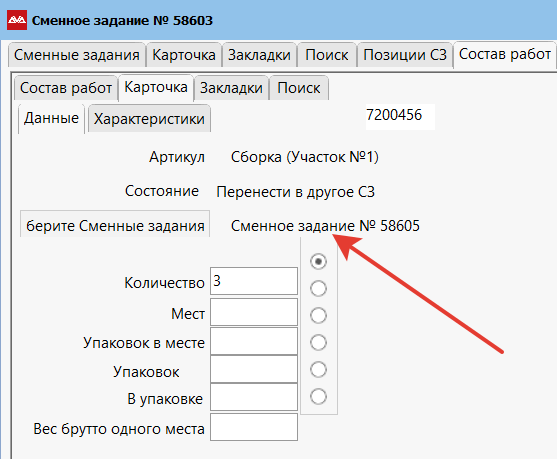Image resolution: width=557 pixels, height=459 pixels.
Task: Click the Вес брутто одного места field
Action: [x=254, y=427]
